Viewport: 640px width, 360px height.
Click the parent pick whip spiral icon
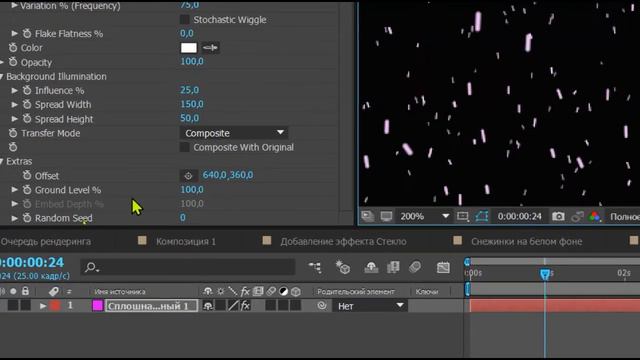click(x=322, y=306)
